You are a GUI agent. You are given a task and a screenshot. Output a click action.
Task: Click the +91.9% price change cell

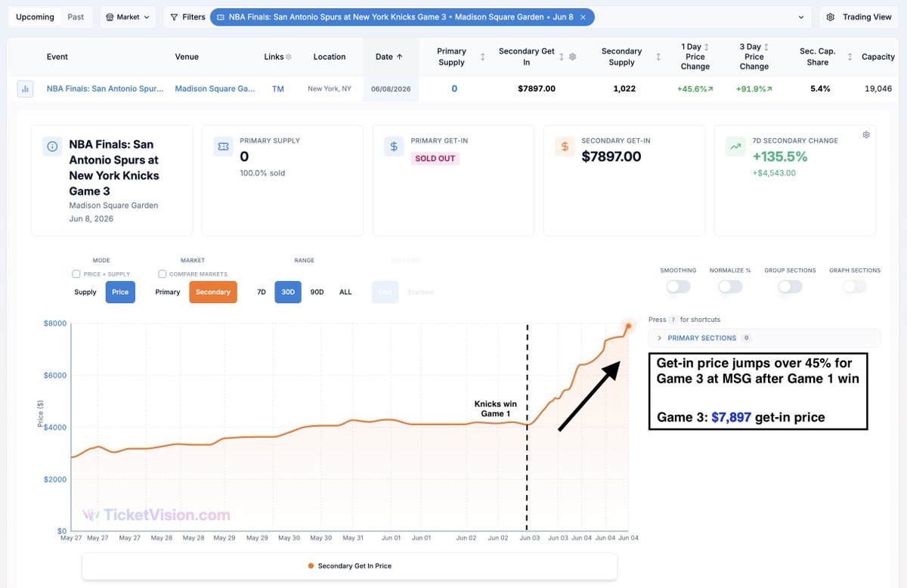click(x=754, y=88)
